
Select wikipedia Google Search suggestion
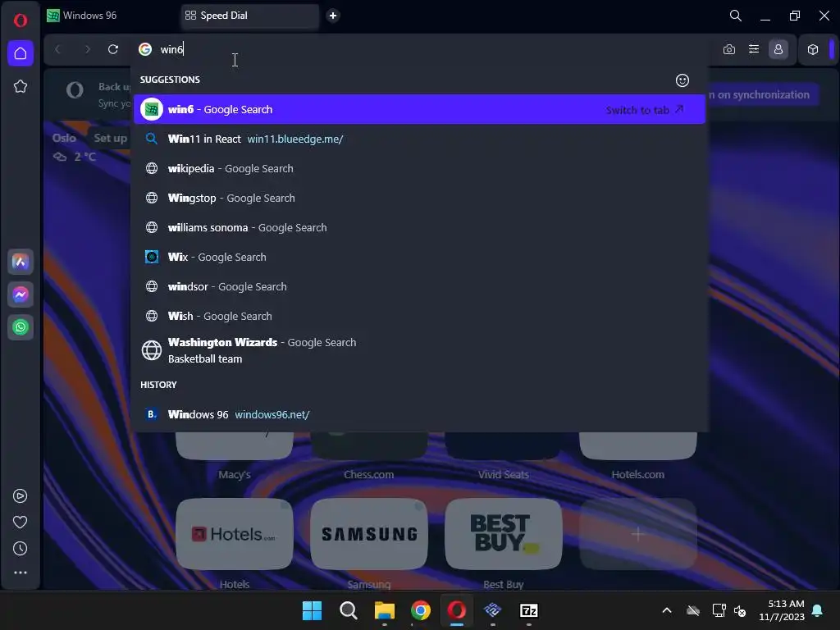click(x=419, y=168)
